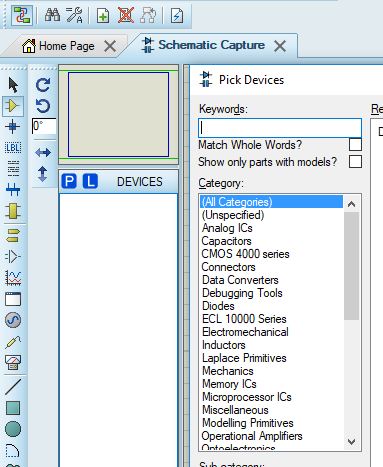Pick the Buses Mode tool
Screen dimensions: 383x467
[x=13, y=190]
